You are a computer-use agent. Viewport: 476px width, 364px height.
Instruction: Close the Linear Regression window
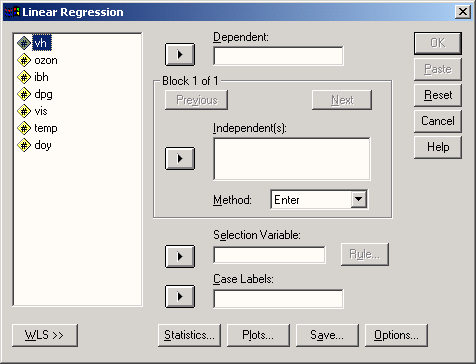[x=463, y=12]
